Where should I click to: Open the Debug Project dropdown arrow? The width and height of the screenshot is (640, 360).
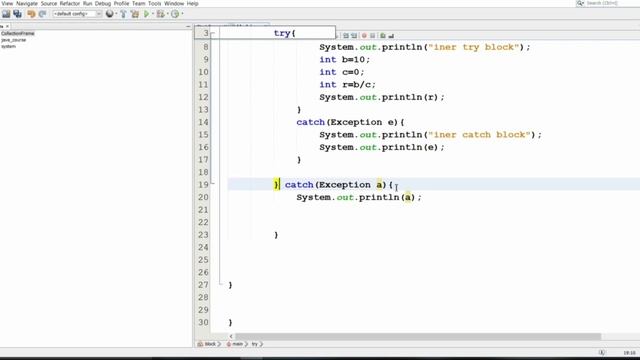click(167, 14)
